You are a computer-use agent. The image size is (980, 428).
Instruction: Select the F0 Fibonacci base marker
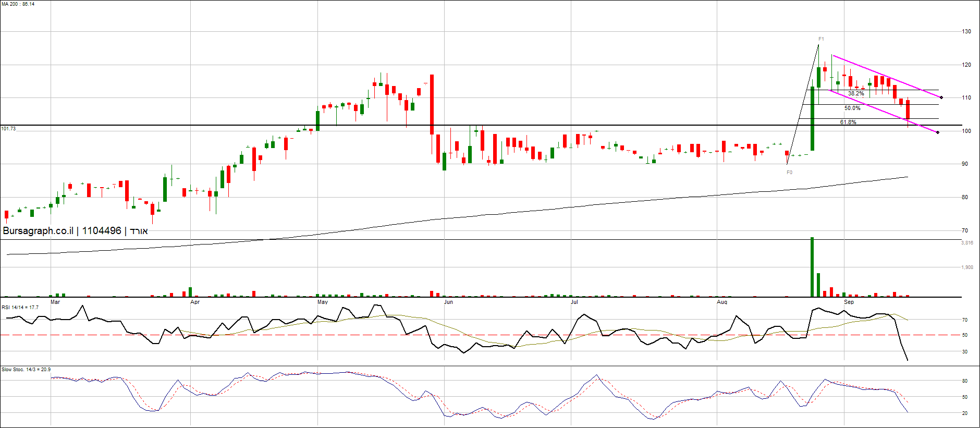789,173
